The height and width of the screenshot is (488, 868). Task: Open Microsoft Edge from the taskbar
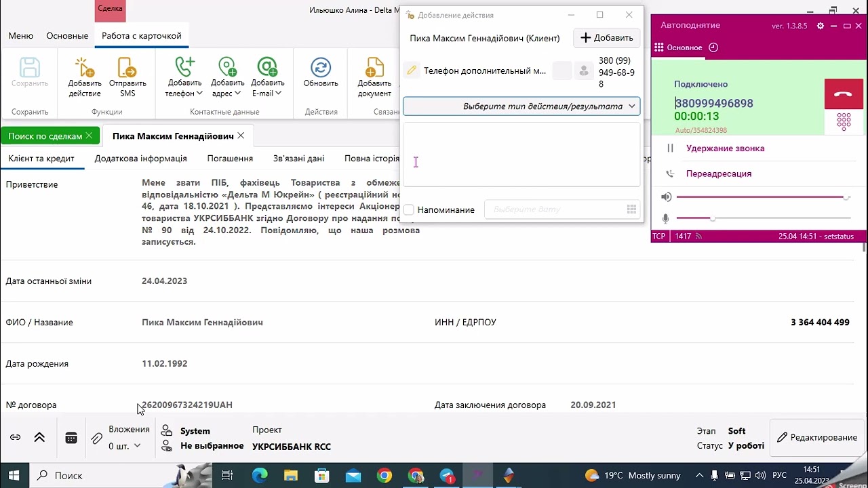pos(260,475)
